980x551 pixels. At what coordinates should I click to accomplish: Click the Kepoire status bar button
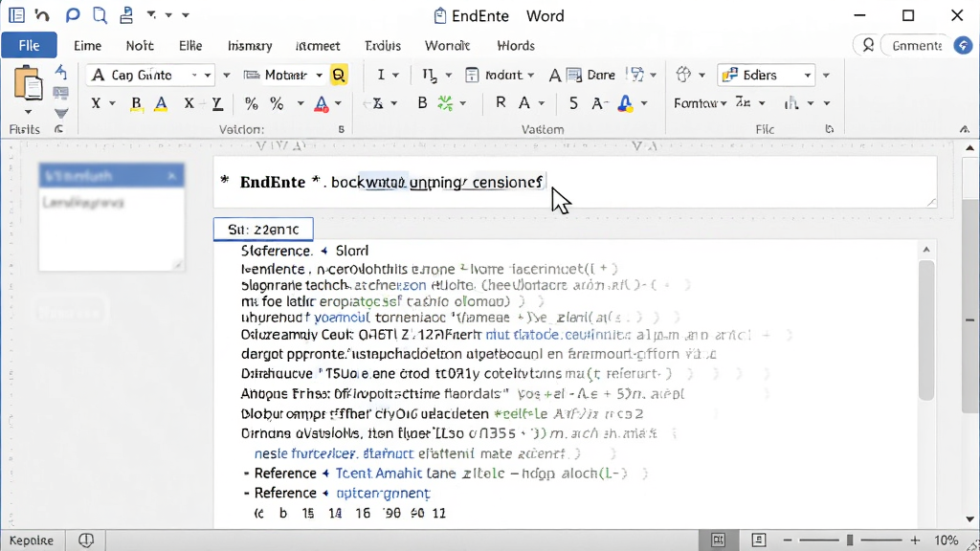click(x=32, y=540)
